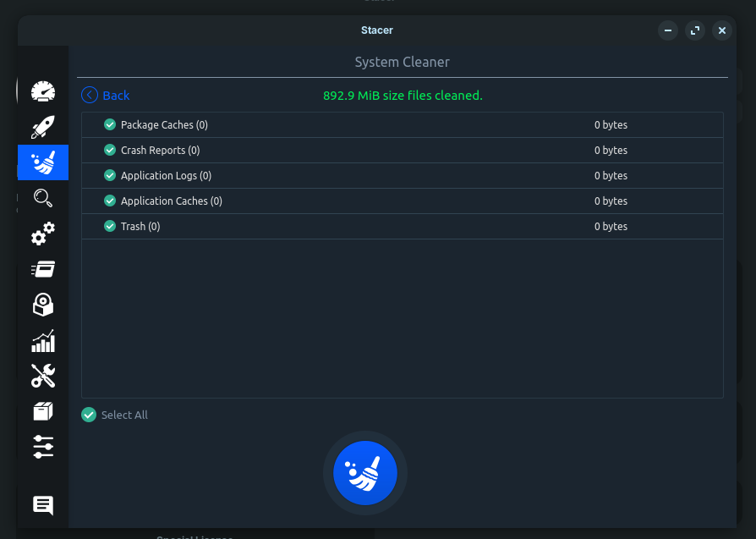The image size is (756, 539).
Task: Open the Search magnifier page
Action: pos(43,198)
